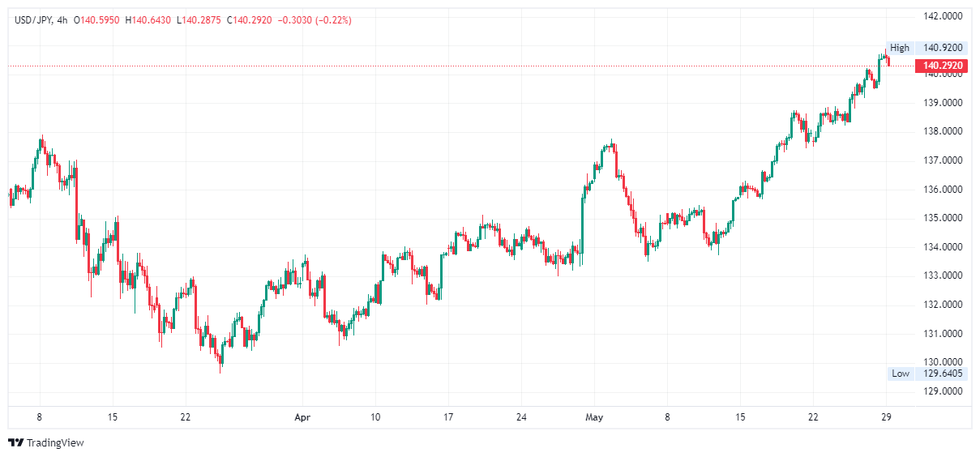980x457 pixels.
Task: Click the −0.3030 (−0.22%) change value
Action: pyautogui.click(x=315, y=19)
